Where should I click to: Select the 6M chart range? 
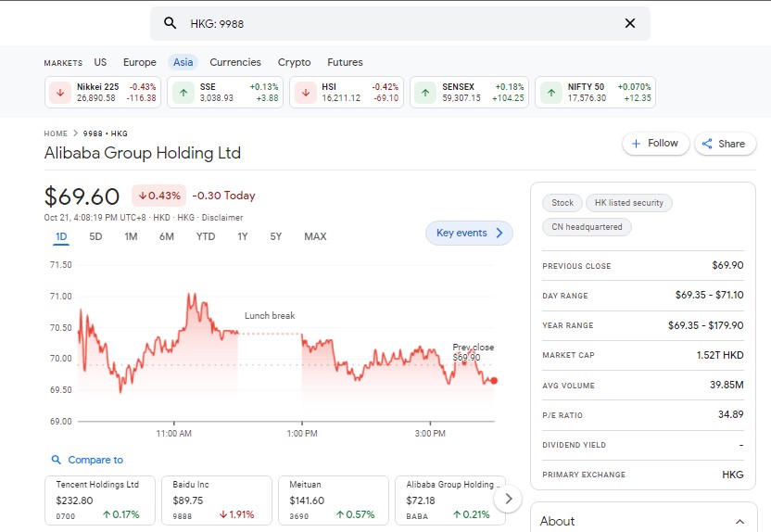pos(167,236)
